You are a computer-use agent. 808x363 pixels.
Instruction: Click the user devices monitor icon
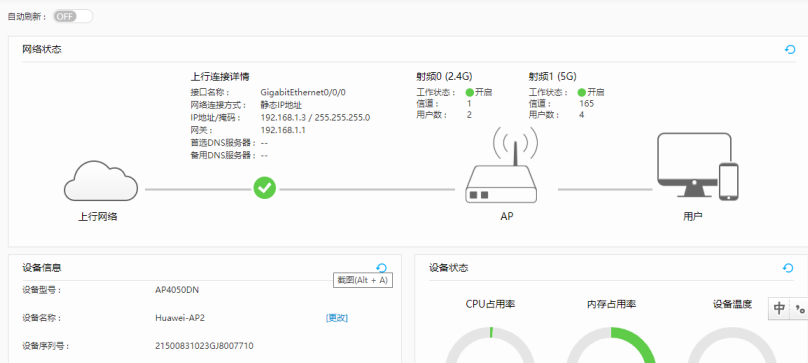pos(694,165)
